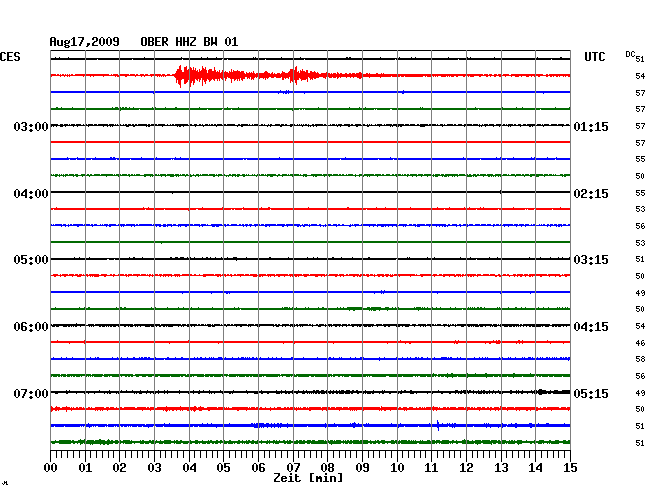The image size is (650, 494).
Task: Select the 06:00 local time label
Action: (x=31, y=327)
